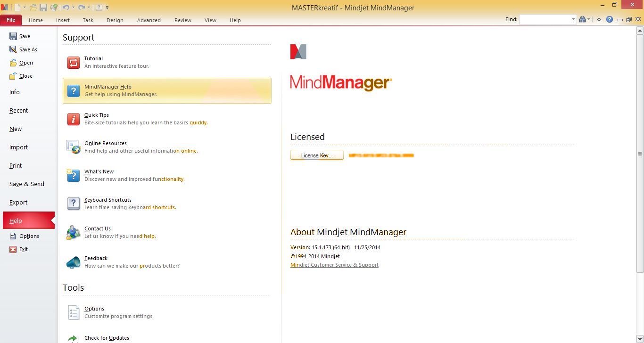The width and height of the screenshot is (644, 343).
Task: Click the MindManager app logo in title bar
Action: [5, 7]
